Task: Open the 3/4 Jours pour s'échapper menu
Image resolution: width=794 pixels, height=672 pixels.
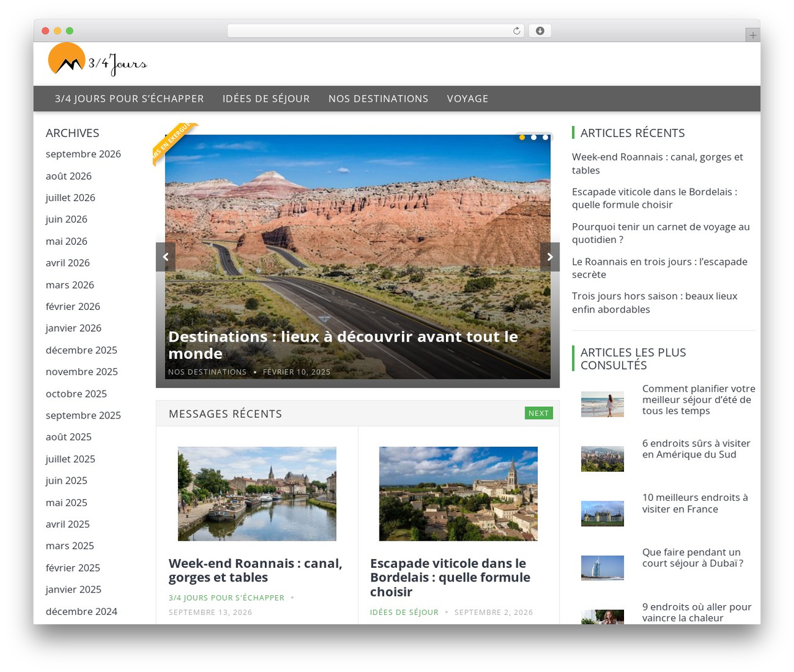Action: 129,99
